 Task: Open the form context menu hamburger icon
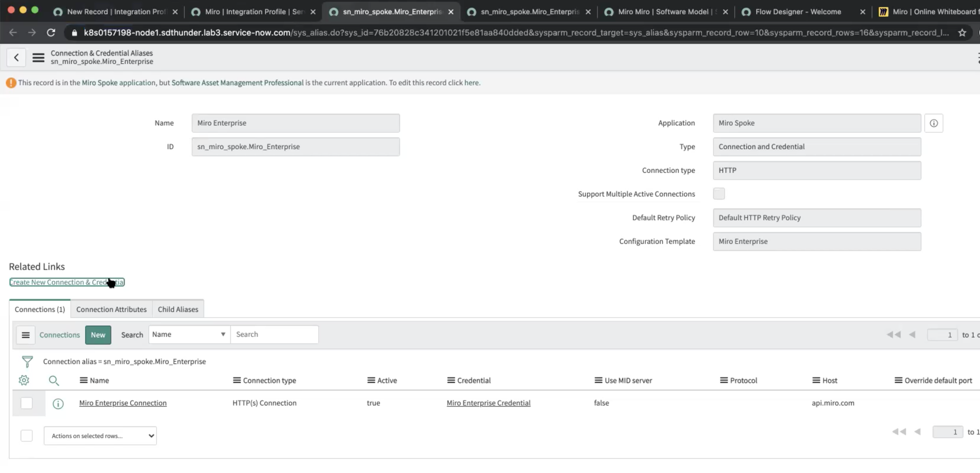point(38,57)
